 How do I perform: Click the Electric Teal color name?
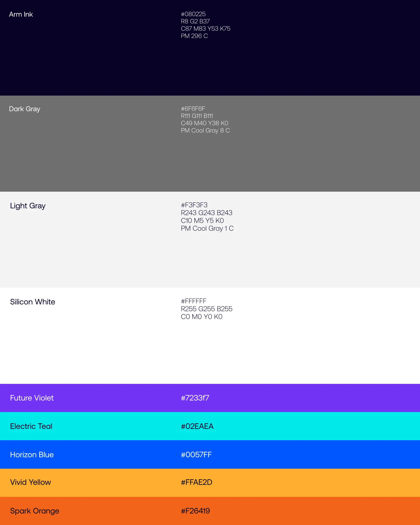(x=31, y=426)
